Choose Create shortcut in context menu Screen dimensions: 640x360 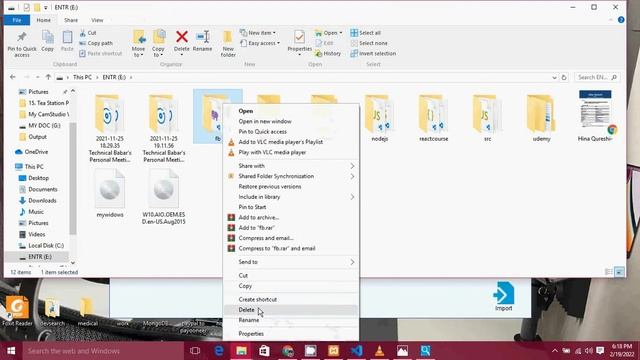pyautogui.click(x=291, y=299)
